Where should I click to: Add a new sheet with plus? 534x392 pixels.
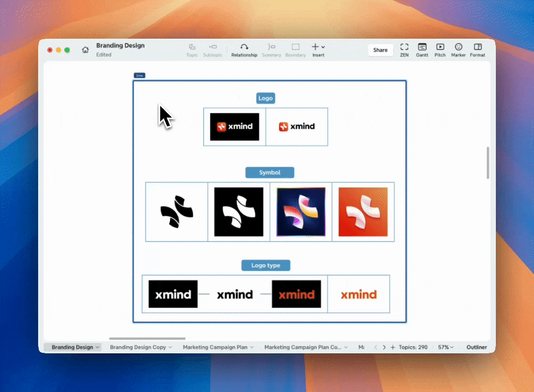[393, 347]
